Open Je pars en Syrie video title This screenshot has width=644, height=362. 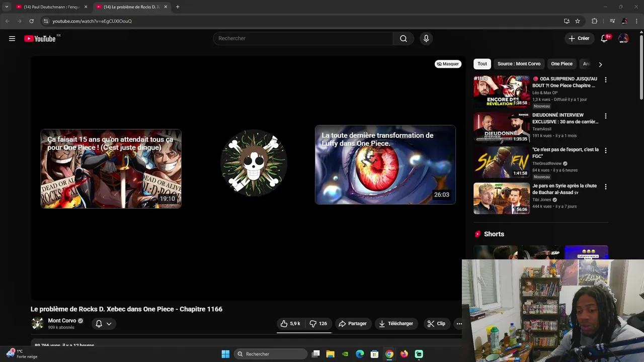[x=565, y=189]
